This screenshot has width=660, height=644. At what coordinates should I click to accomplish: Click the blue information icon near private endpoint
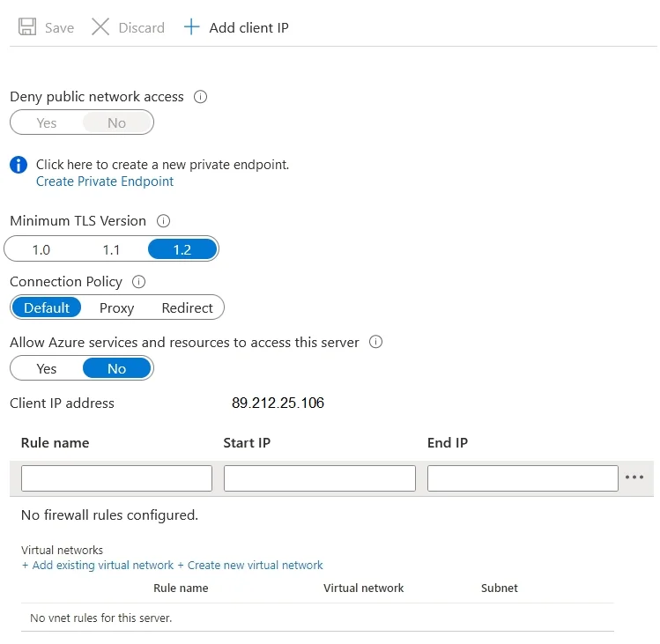[x=19, y=165]
